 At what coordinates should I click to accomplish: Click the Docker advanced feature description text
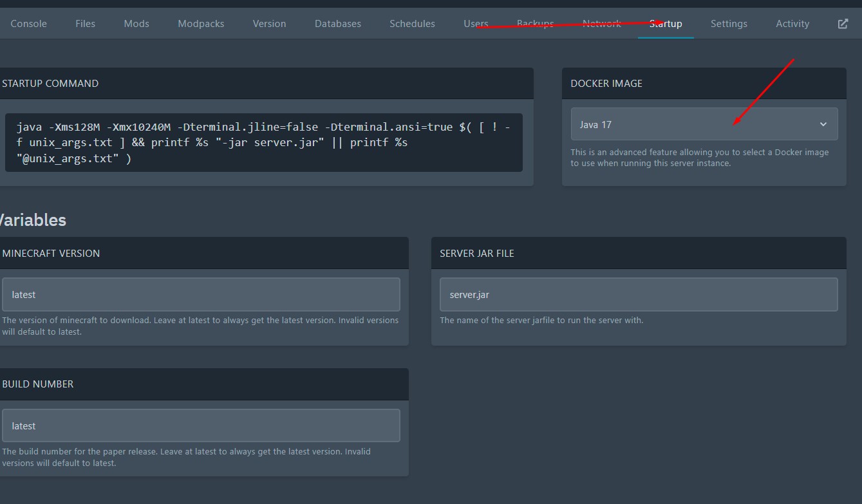point(700,158)
